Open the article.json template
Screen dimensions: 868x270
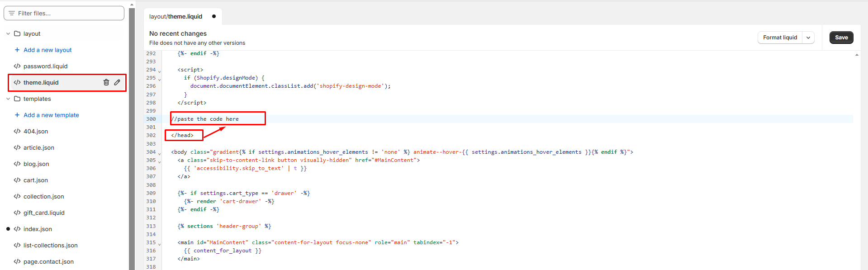point(39,147)
